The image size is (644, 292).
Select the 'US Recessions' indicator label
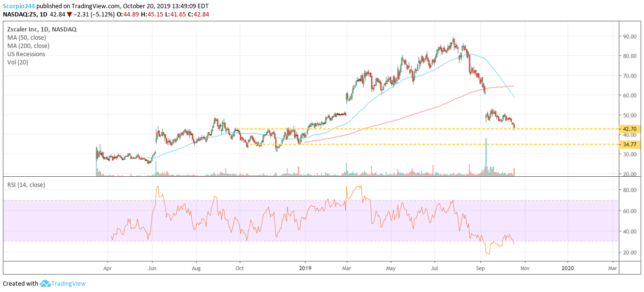pos(26,54)
